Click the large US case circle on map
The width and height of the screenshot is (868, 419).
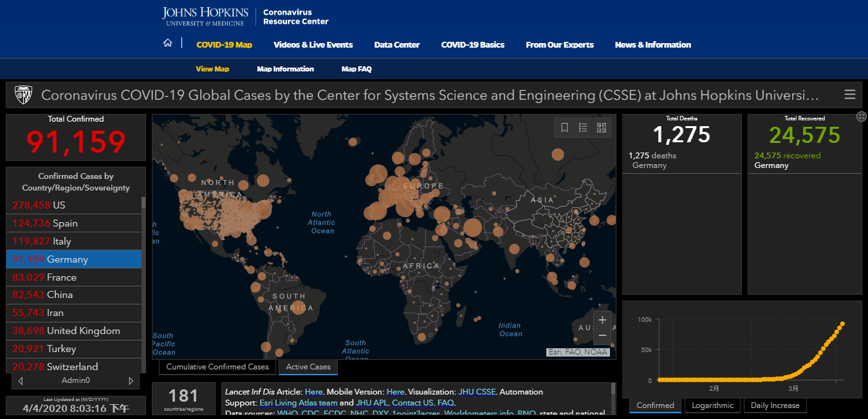263,209
